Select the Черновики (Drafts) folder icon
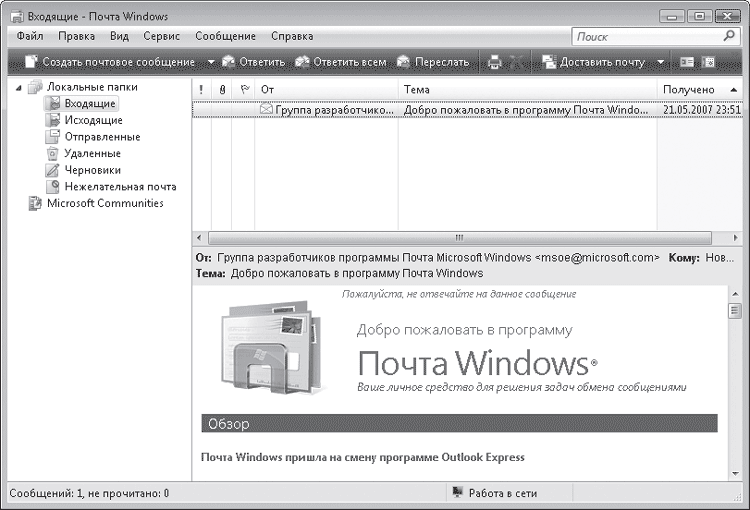Viewport: 750px width, 510px height. (54, 170)
